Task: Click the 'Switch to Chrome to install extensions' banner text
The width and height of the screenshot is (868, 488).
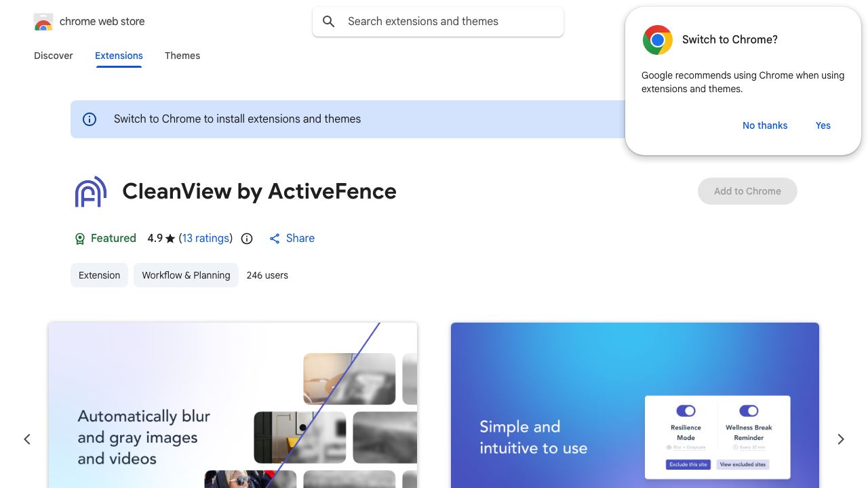Action: [237, 119]
